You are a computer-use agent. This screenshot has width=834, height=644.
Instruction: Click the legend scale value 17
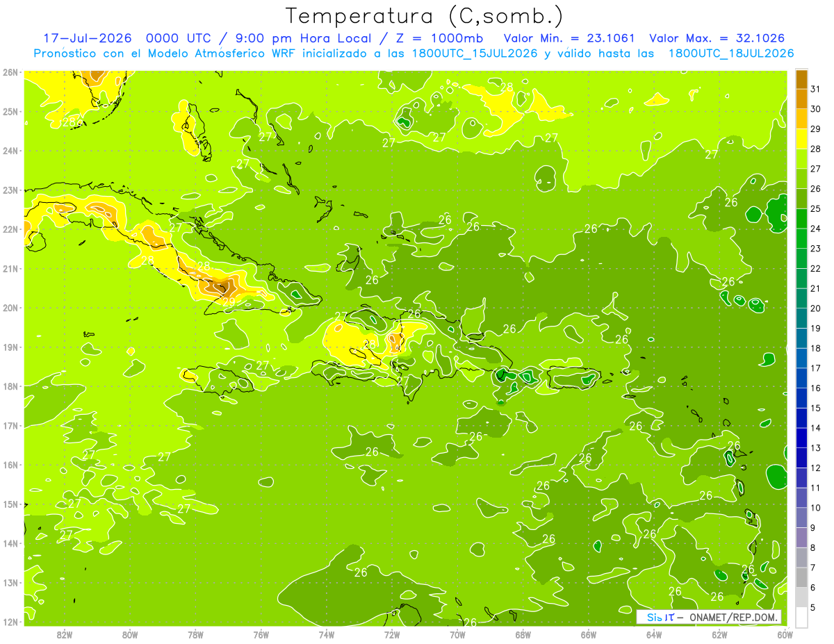[816, 368]
